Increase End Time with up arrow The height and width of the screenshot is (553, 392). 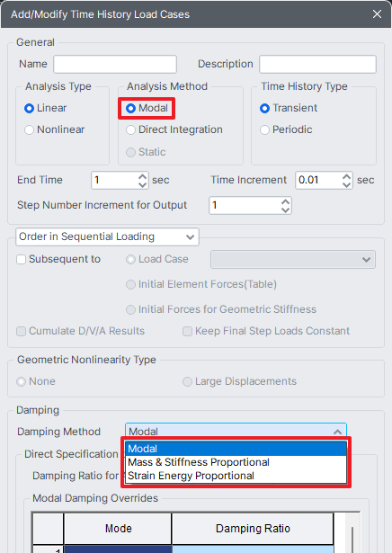coord(142,176)
